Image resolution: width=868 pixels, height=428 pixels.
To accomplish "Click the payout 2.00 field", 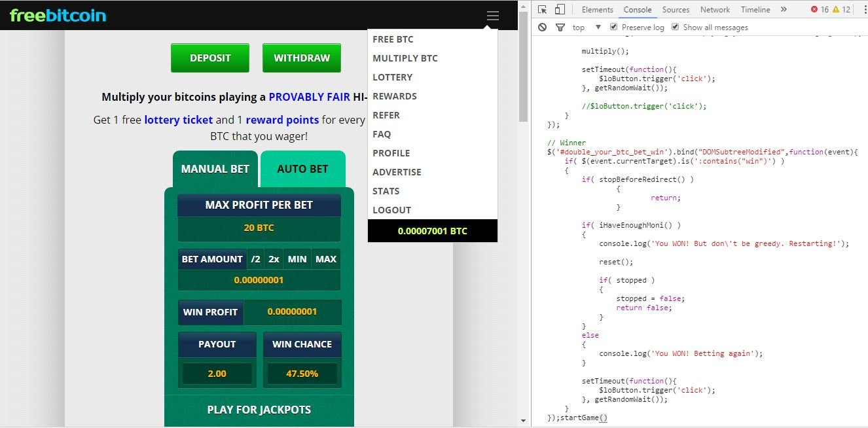I will tap(217, 374).
